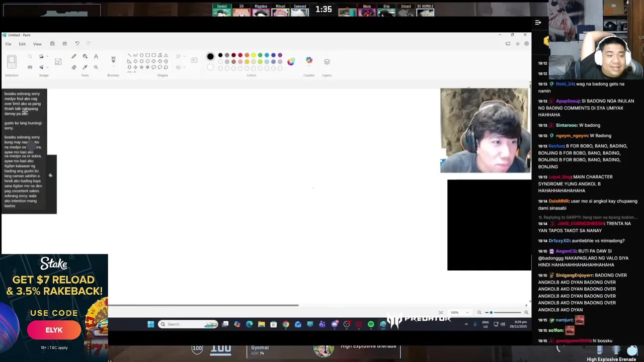
Task: Click the zoom out magnifier icon
Action: [x=479, y=312]
